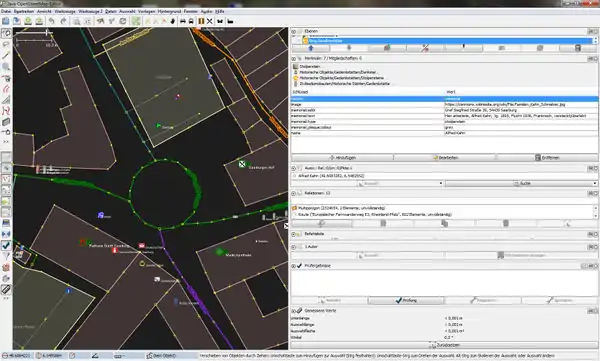
Task: Collapse the Gemessene Werte panel
Action: pyautogui.click(x=294, y=311)
